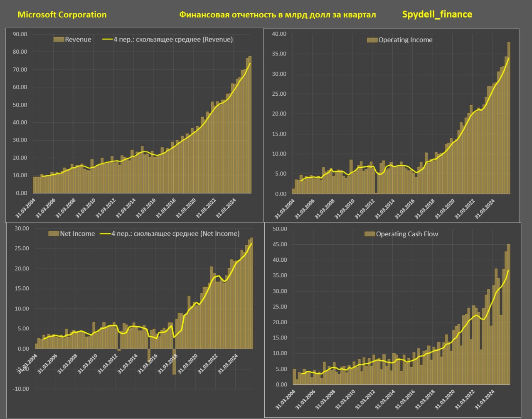Select the Net Income moving average legend line
Image resolution: width=532 pixels, height=419 pixels.
coord(105,234)
